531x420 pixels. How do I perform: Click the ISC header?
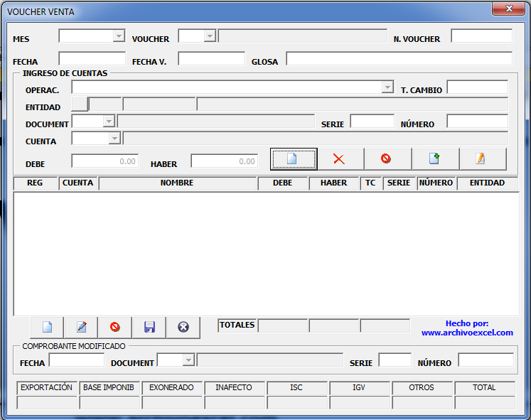pos(296,388)
